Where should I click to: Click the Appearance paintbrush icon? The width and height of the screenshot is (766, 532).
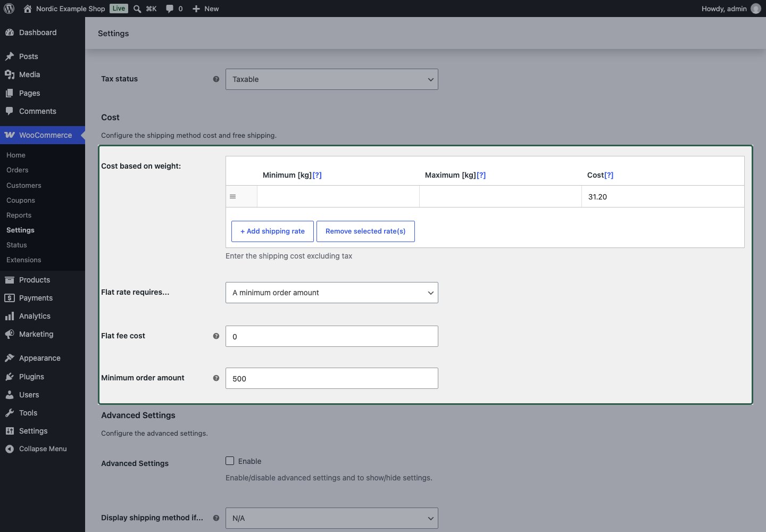[10, 358]
